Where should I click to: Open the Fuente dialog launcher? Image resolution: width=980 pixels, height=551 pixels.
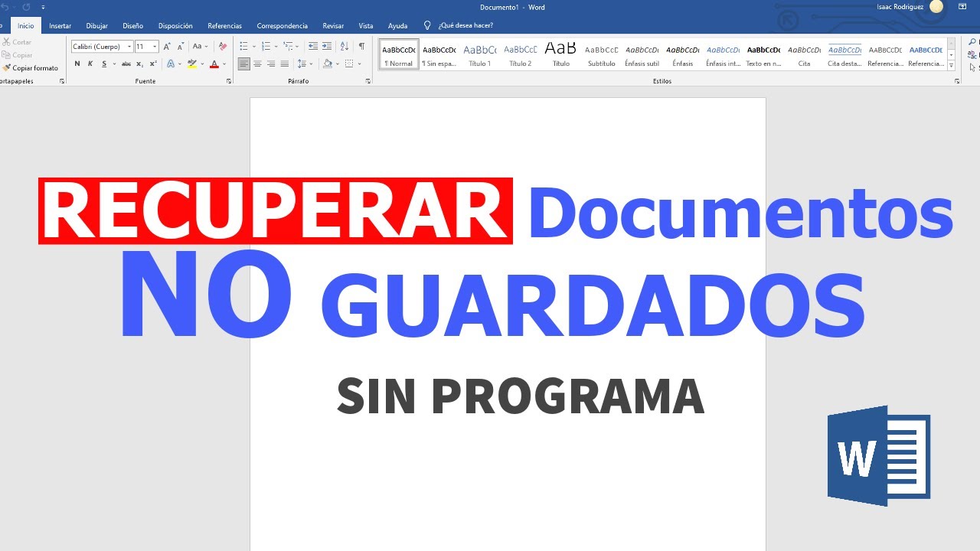coord(229,81)
